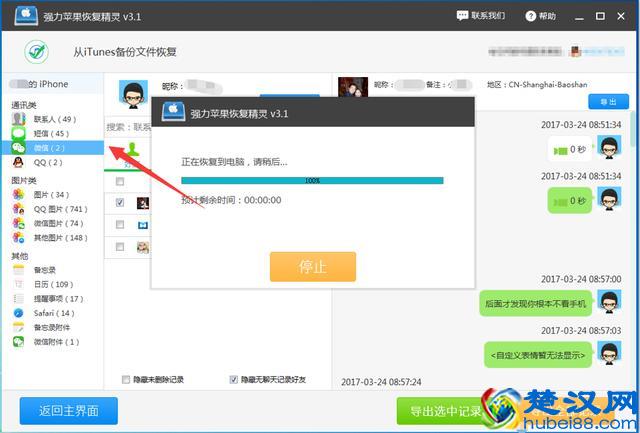Open Notes attachments 备忘录附件 icon

(18, 327)
